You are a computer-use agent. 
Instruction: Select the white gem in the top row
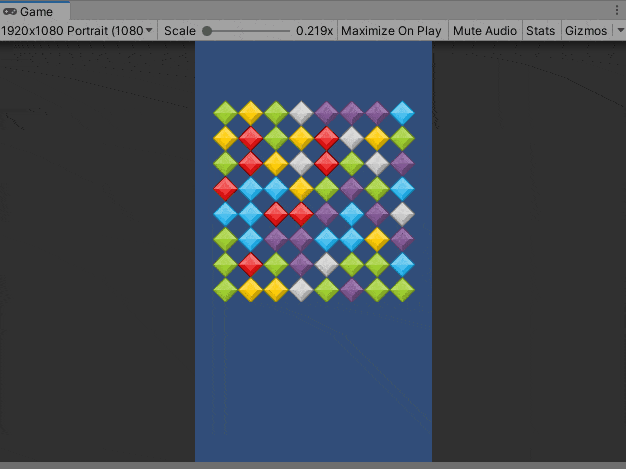[x=301, y=113]
